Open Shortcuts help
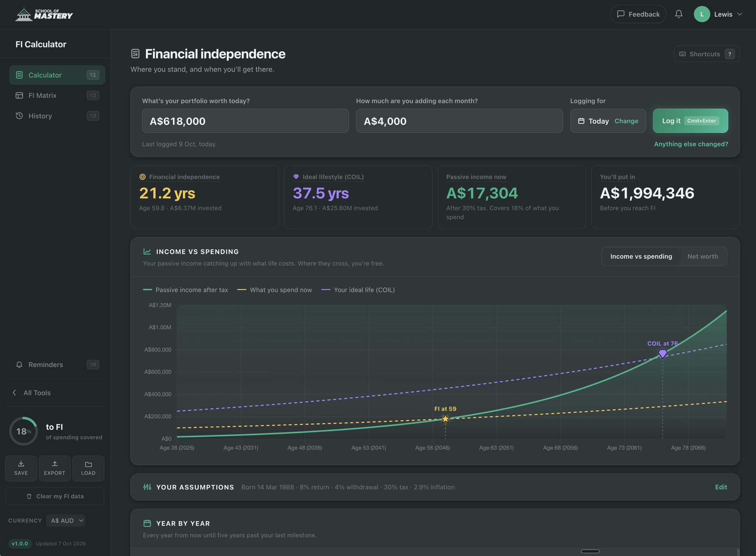Screen dimensions: 756x556 707,54
